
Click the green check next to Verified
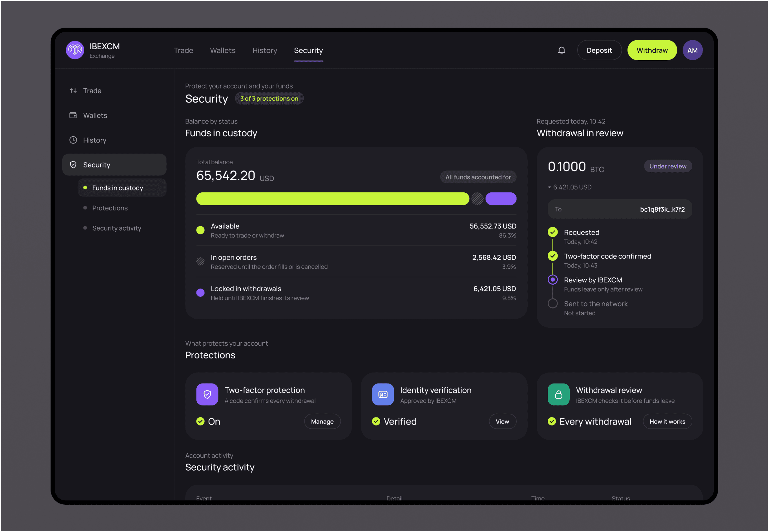click(376, 421)
